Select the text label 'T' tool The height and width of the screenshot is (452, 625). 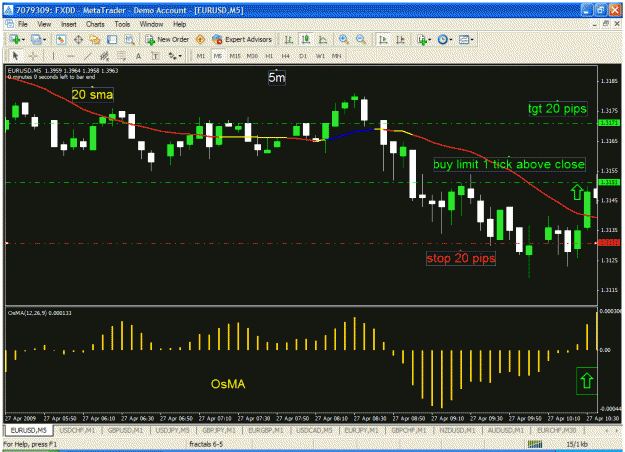coord(155,56)
